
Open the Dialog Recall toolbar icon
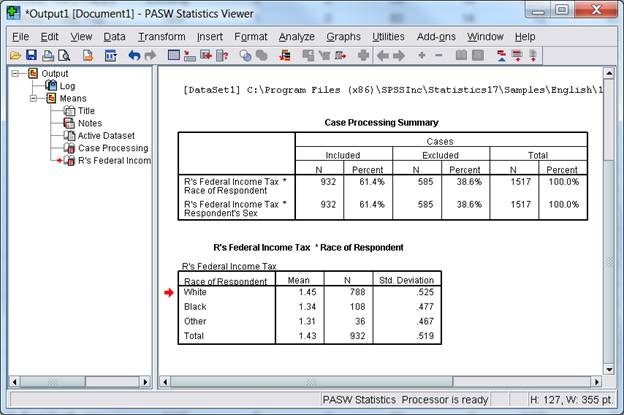click(x=111, y=56)
